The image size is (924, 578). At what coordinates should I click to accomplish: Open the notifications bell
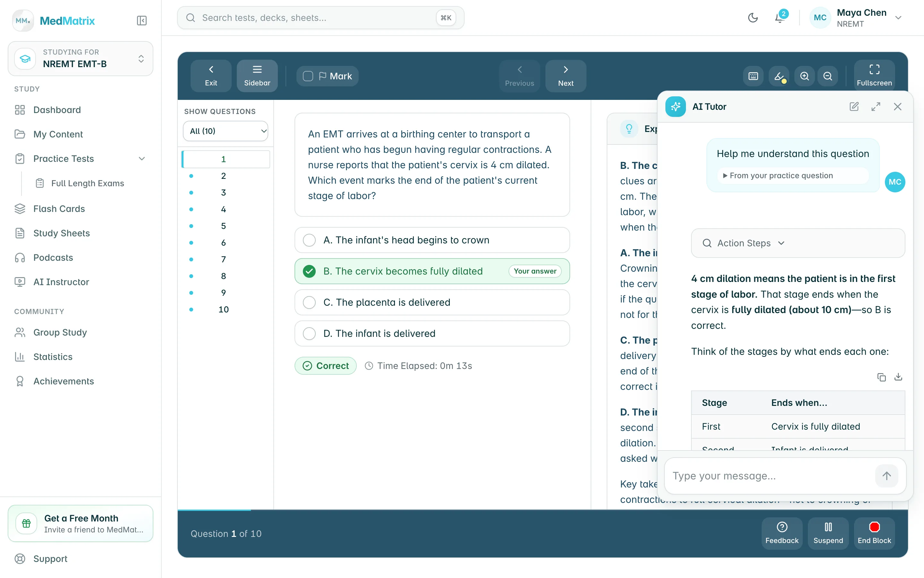(780, 18)
